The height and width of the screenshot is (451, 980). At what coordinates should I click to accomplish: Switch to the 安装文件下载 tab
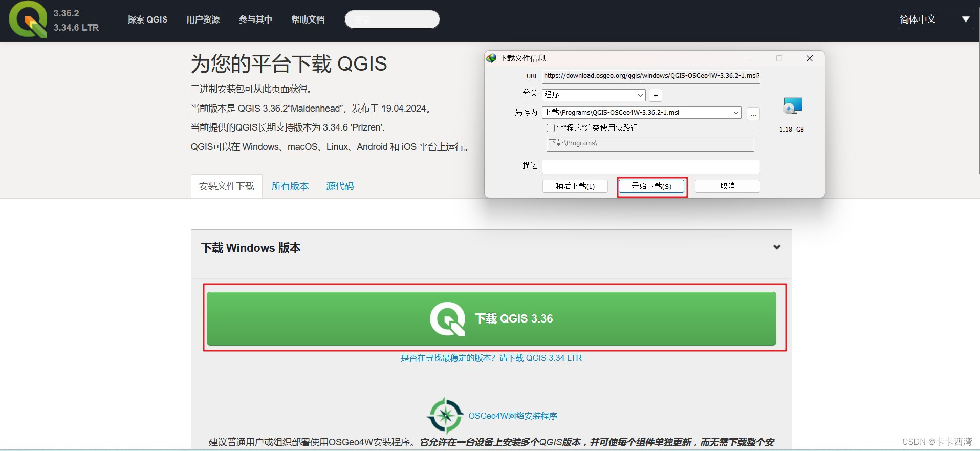[x=227, y=186]
